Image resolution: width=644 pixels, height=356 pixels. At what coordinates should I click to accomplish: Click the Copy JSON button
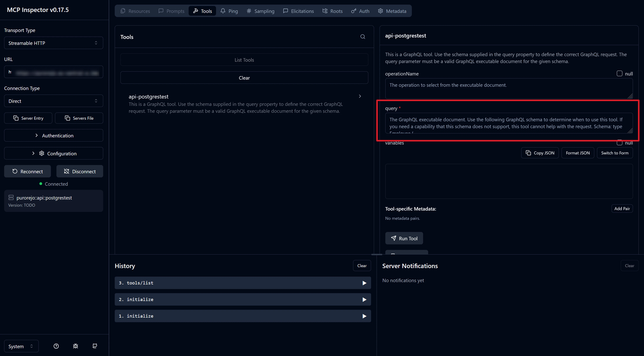click(540, 153)
